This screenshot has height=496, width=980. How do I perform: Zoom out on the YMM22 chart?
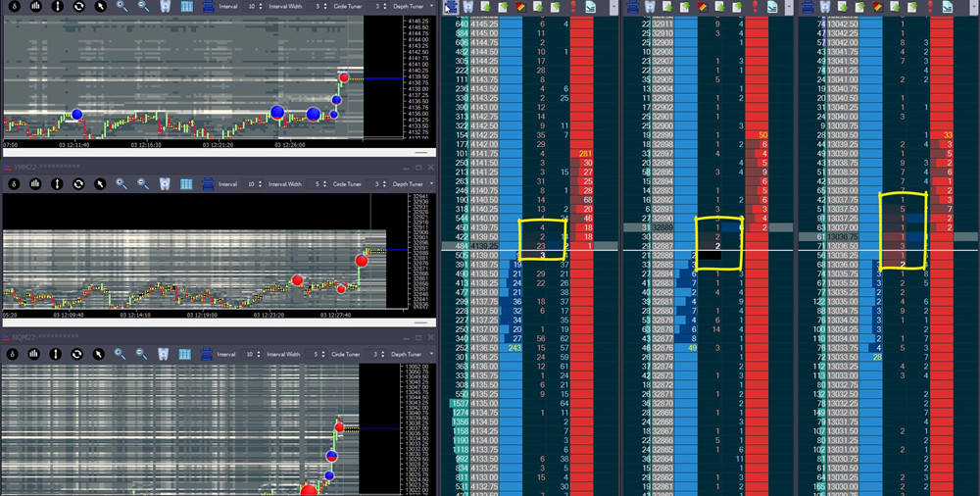(x=143, y=184)
